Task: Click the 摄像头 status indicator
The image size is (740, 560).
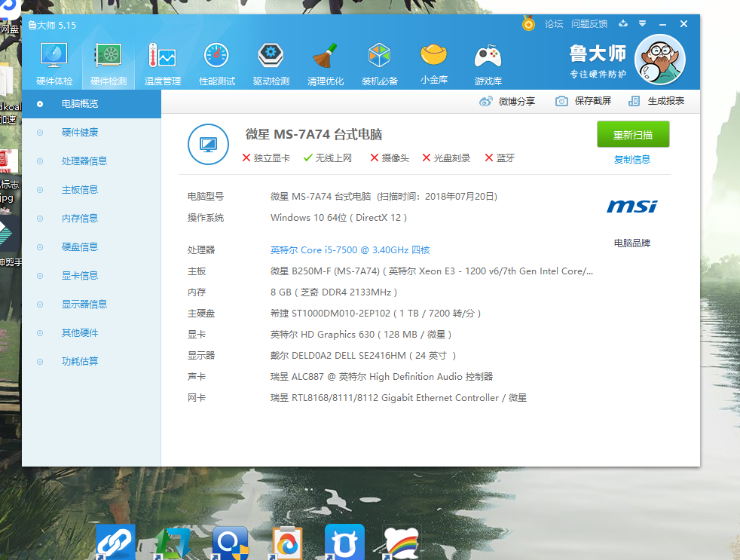Action: coord(390,158)
